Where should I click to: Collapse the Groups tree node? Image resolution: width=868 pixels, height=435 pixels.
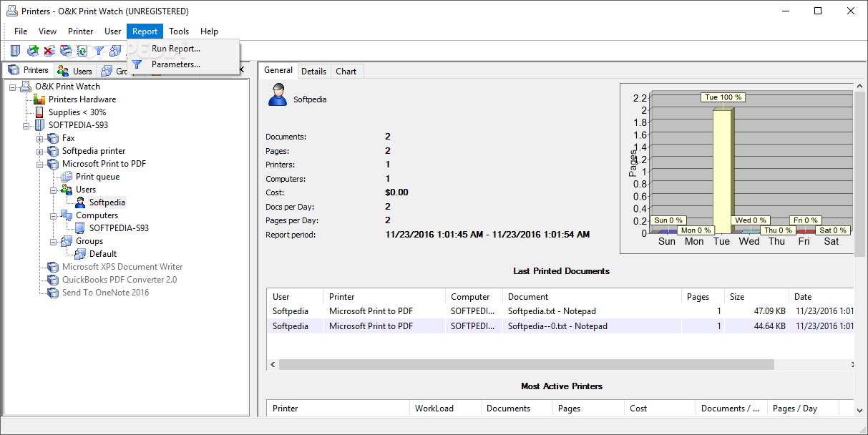point(54,241)
